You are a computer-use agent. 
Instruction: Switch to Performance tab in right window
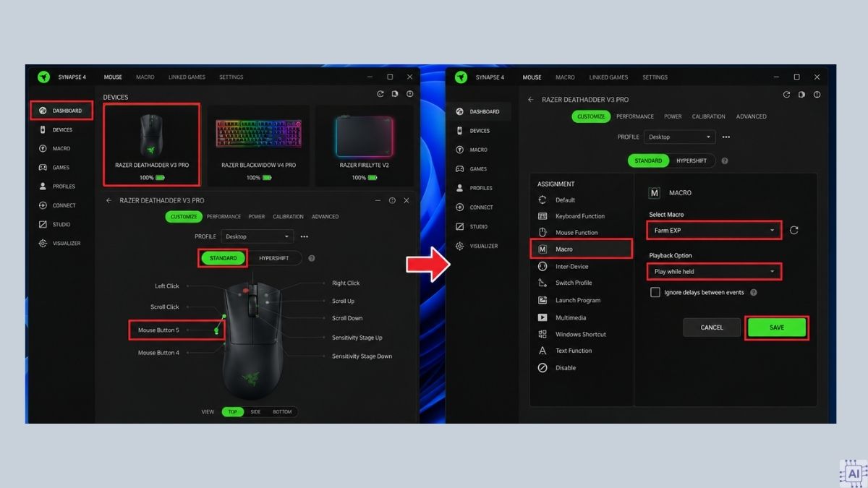(x=635, y=116)
